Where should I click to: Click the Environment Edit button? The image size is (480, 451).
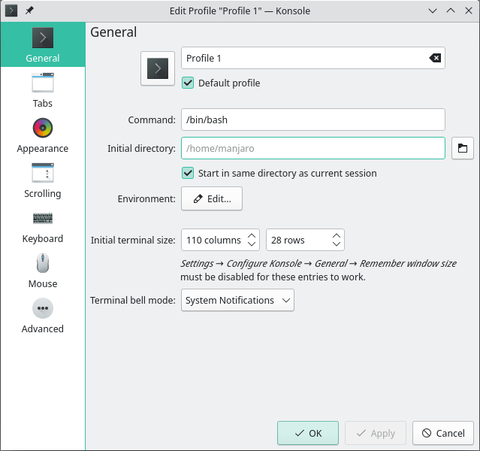(212, 199)
